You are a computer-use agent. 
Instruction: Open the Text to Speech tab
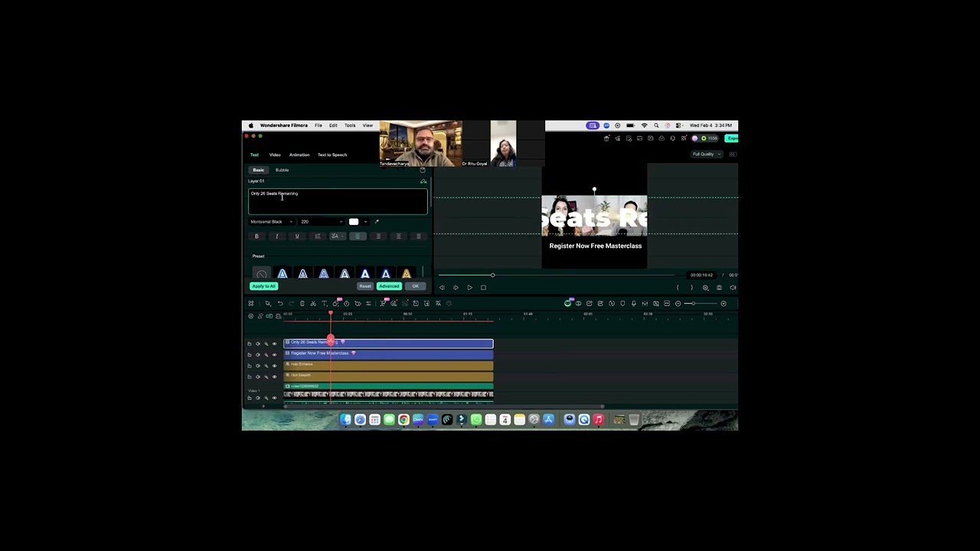(x=332, y=155)
